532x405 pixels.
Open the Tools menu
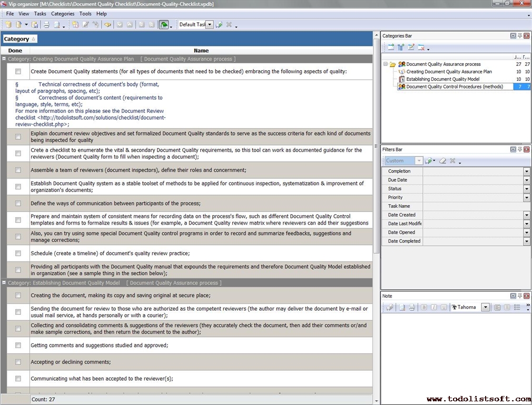click(x=85, y=14)
